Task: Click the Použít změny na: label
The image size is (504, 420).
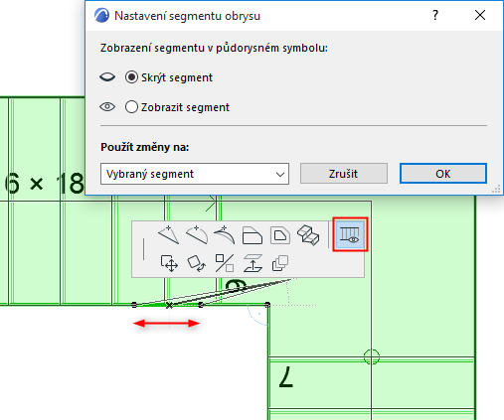Action: pos(145,147)
